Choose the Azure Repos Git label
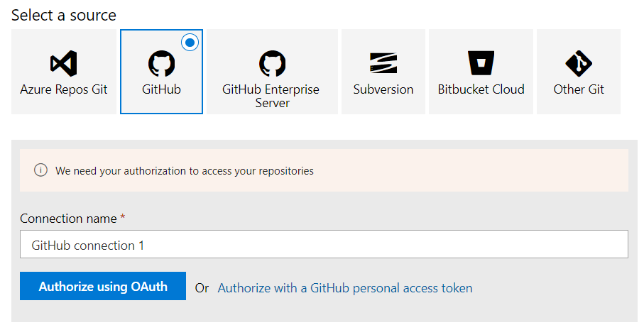The height and width of the screenshot is (325, 644). pos(64,89)
